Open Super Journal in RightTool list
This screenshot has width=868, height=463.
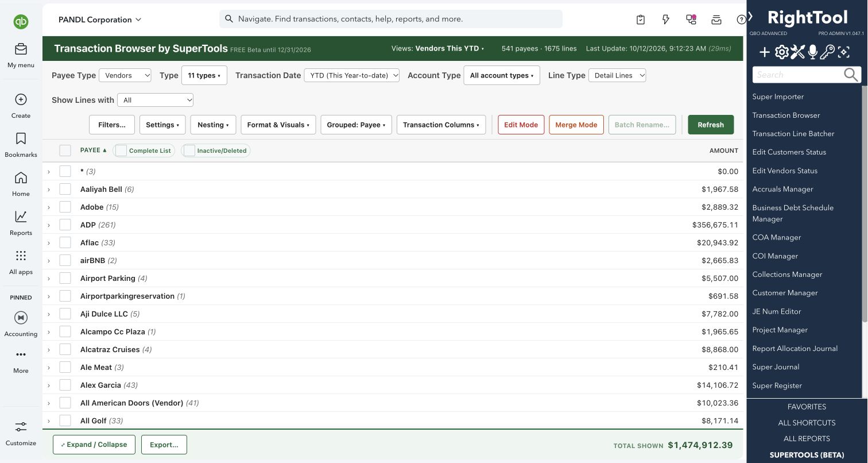(776, 366)
